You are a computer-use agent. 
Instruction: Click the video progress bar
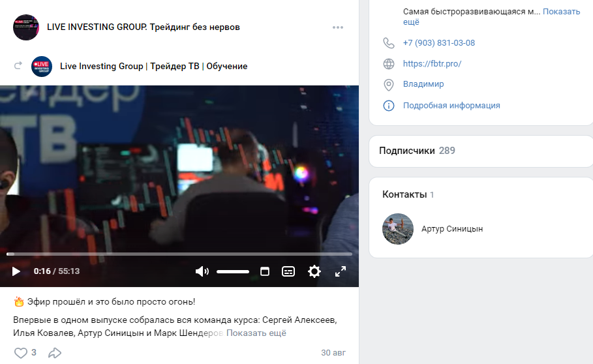click(x=179, y=254)
